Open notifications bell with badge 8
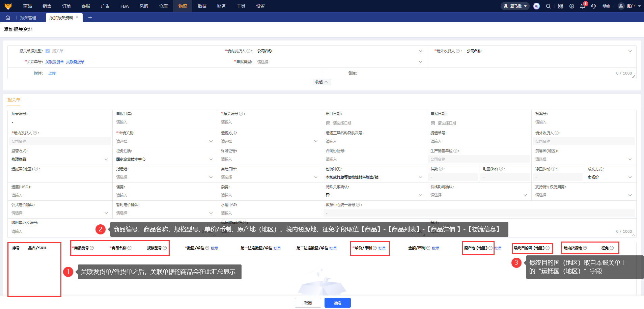 point(583,6)
